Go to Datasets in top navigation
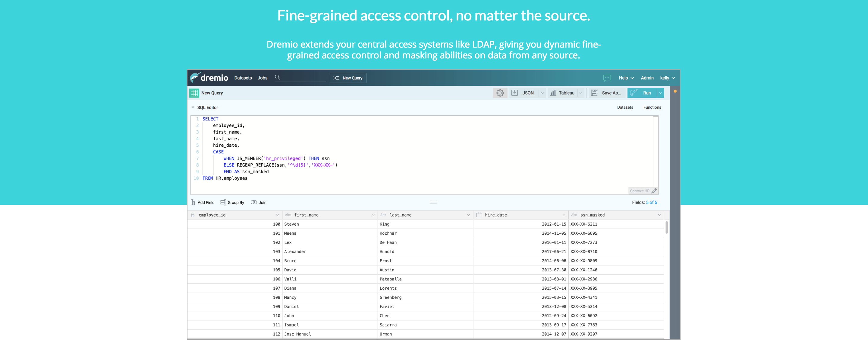The image size is (868, 353). coord(243,78)
